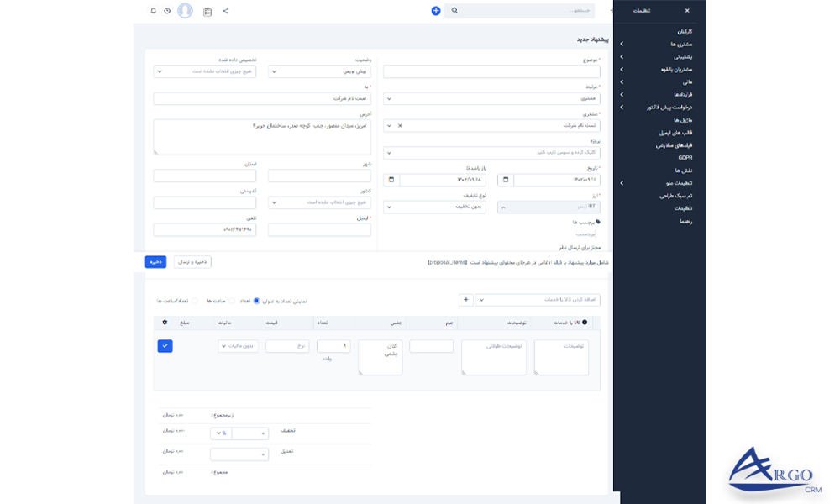The image size is (840, 504).
Task: Click the search magnifier icon
Action: click(x=454, y=10)
